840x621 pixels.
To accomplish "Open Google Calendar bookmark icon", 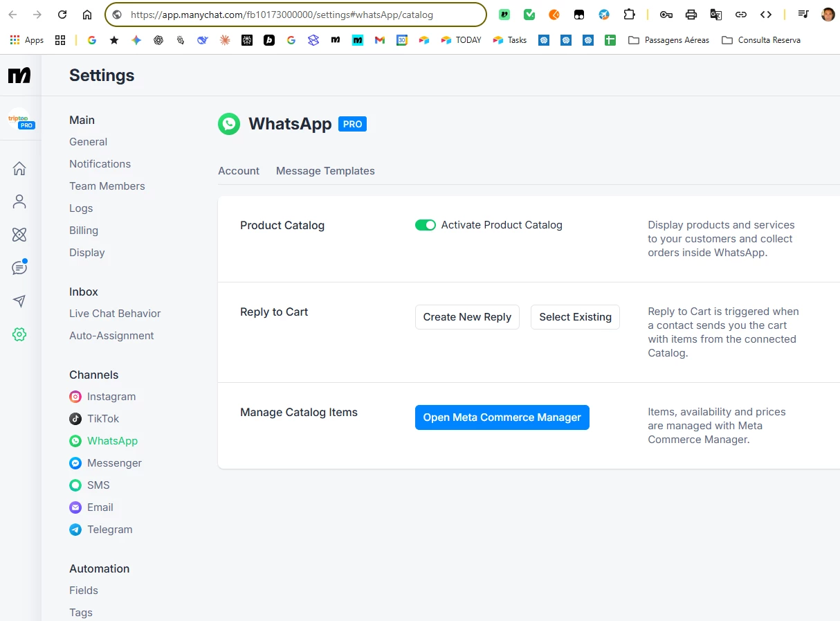I will coord(402,40).
